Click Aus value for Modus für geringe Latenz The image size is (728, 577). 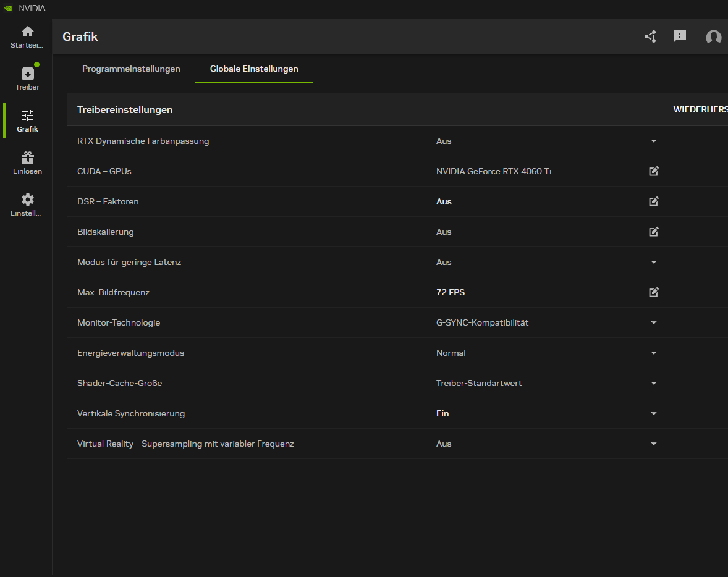click(x=444, y=263)
